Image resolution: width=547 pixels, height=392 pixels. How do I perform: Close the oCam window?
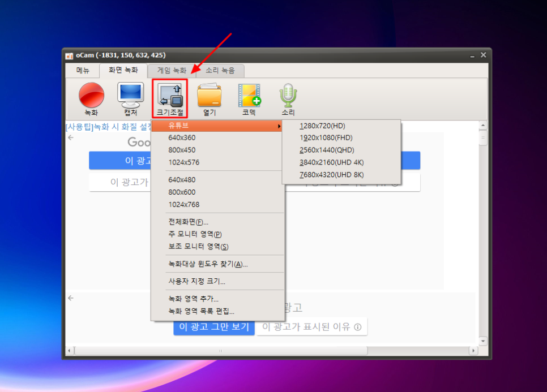pos(484,55)
